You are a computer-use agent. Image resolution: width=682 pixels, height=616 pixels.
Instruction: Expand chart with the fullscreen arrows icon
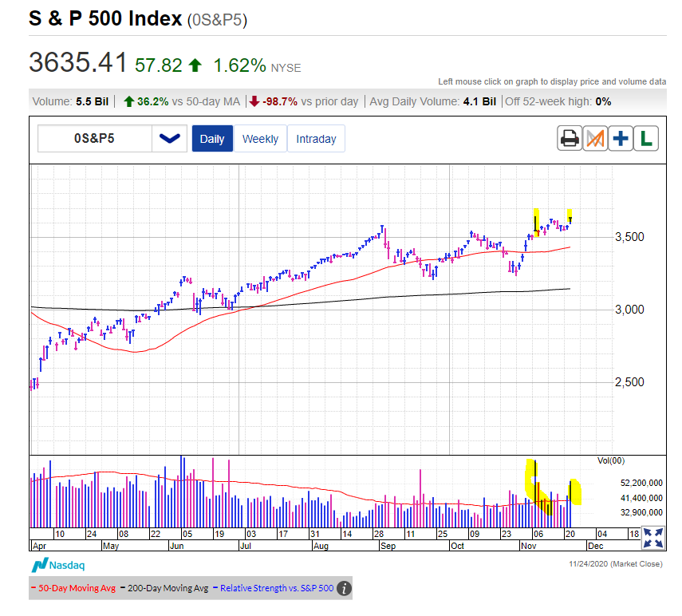click(653, 538)
